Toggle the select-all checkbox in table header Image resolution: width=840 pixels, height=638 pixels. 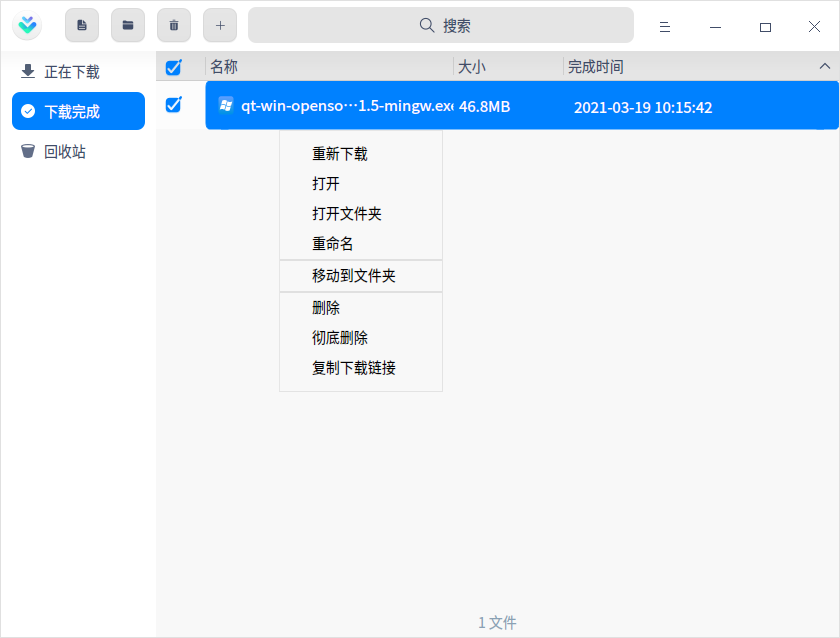(x=174, y=67)
